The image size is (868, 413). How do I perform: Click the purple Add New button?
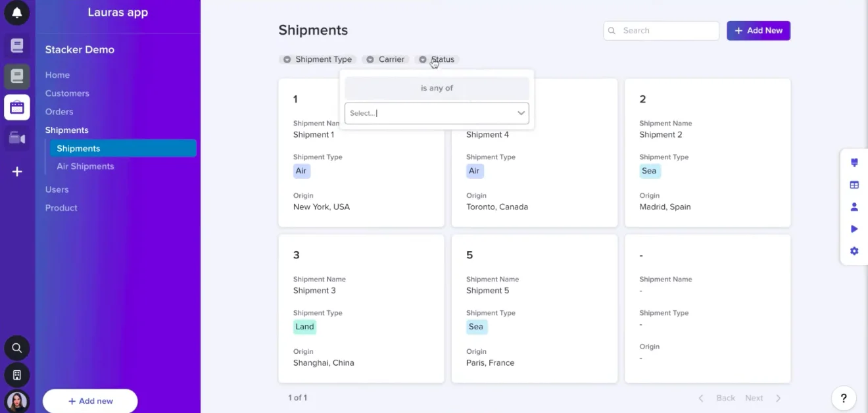click(758, 30)
